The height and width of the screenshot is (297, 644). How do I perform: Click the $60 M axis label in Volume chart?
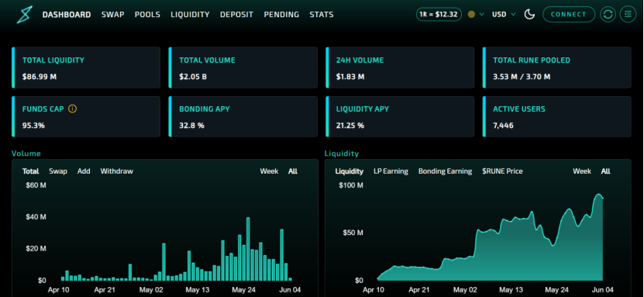pyautogui.click(x=36, y=185)
